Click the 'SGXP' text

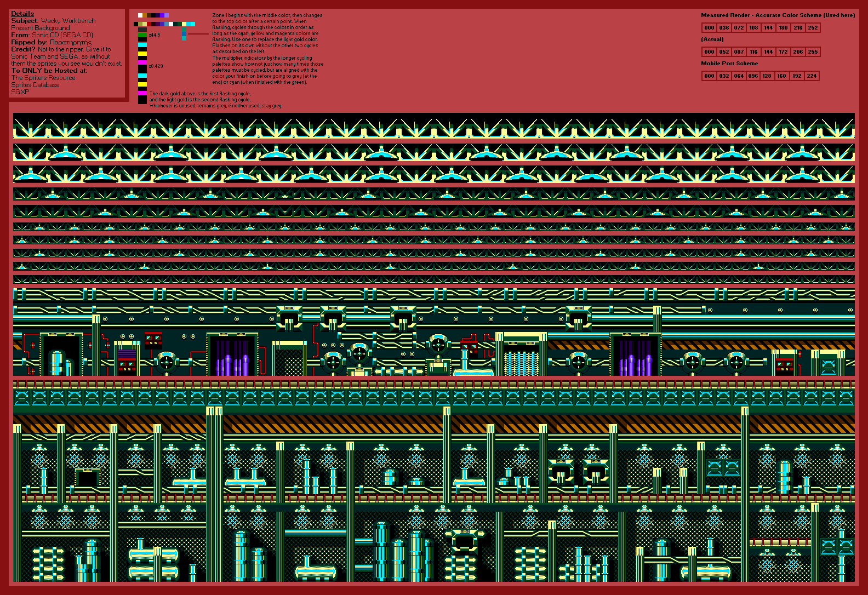(20, 92)
